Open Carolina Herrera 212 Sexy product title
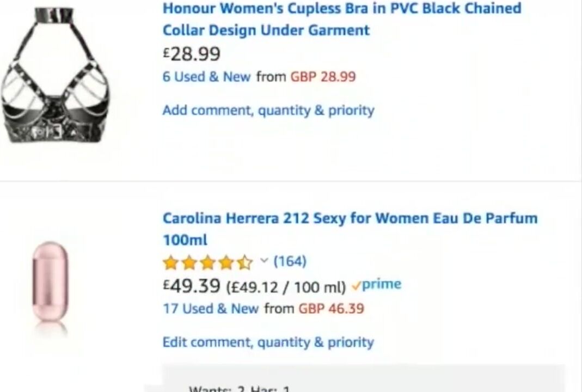 pyautogui.click(x=350, y=229)
